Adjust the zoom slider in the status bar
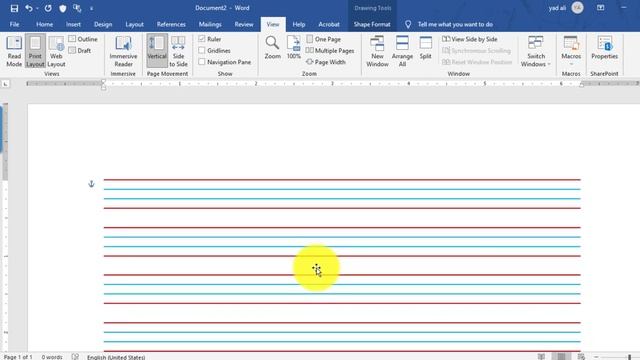 629,357
